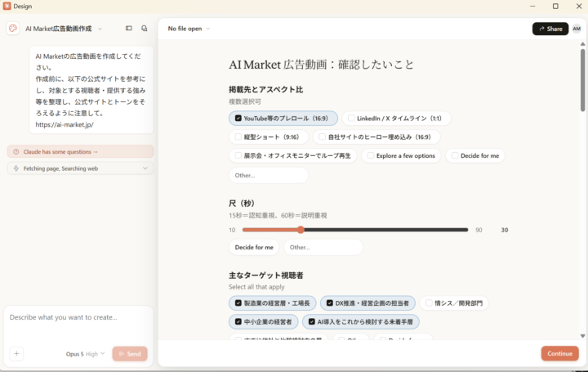Uncheck 製造業の経営層・工場長 option

click(x=272, y=303)
